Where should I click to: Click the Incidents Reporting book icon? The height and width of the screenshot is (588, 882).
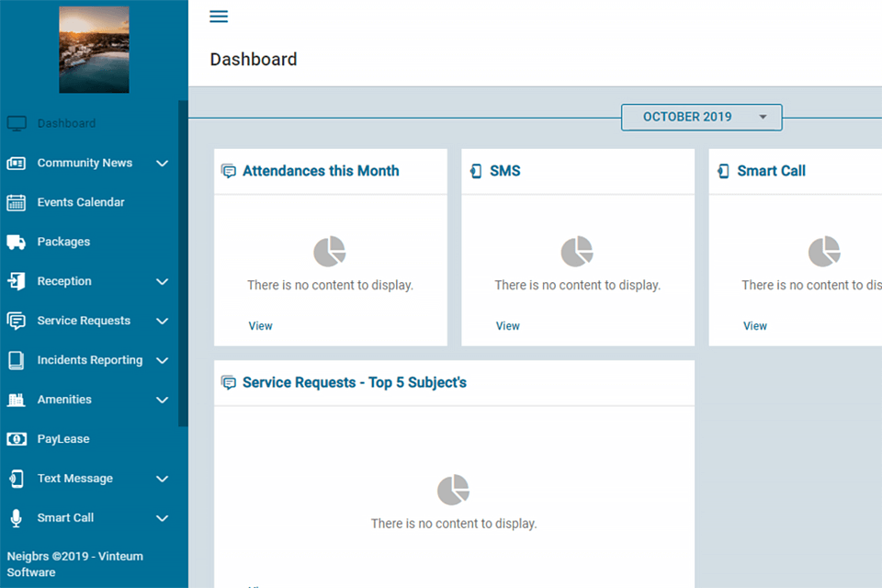pyautogui.click(x=16, y=360)
